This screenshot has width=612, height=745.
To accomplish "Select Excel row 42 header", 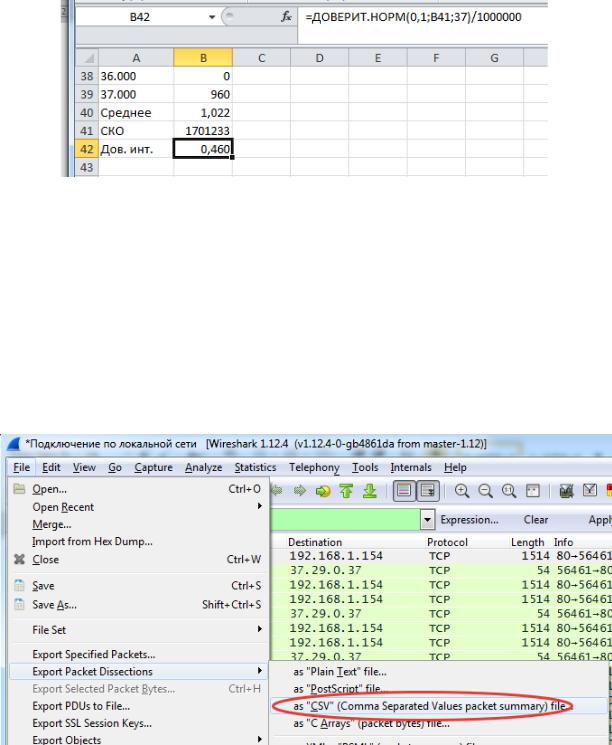I will (87, 149).
